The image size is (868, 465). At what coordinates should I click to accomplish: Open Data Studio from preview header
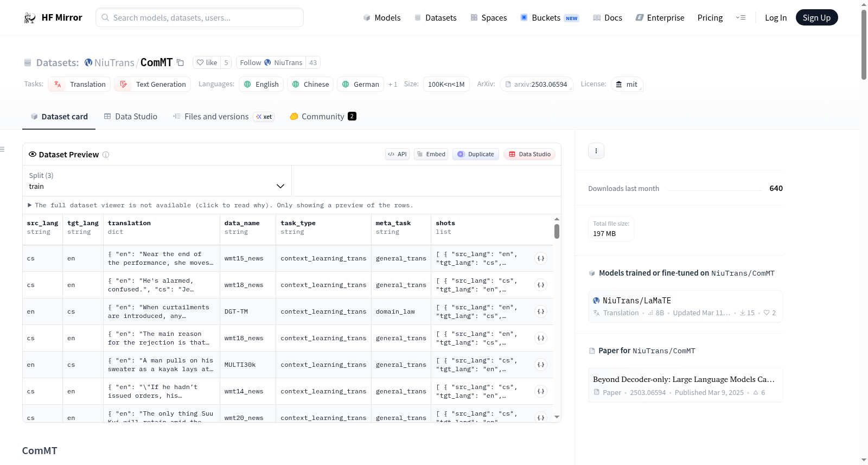tap(529, 154)
